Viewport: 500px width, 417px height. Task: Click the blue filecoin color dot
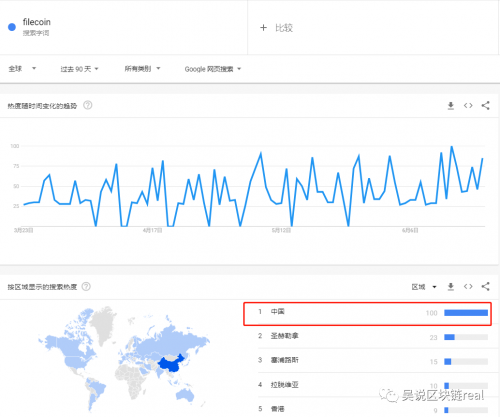(12, 27)
